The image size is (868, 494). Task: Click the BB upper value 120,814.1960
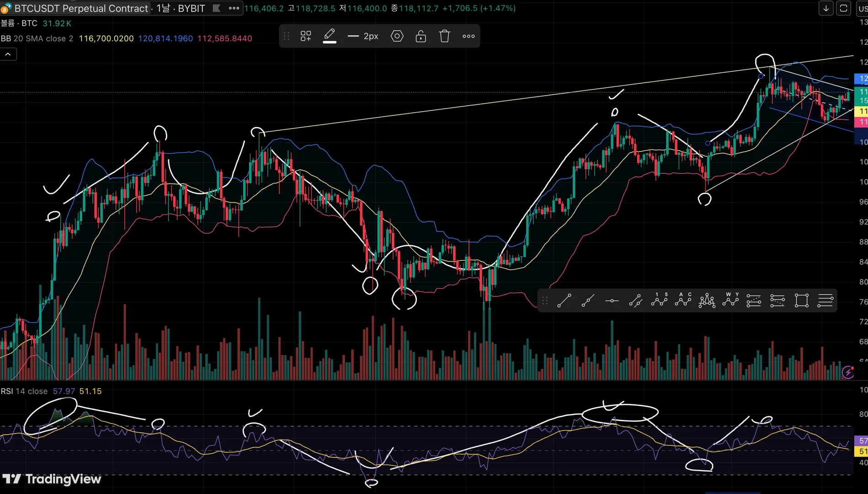[x=165, y=38]
